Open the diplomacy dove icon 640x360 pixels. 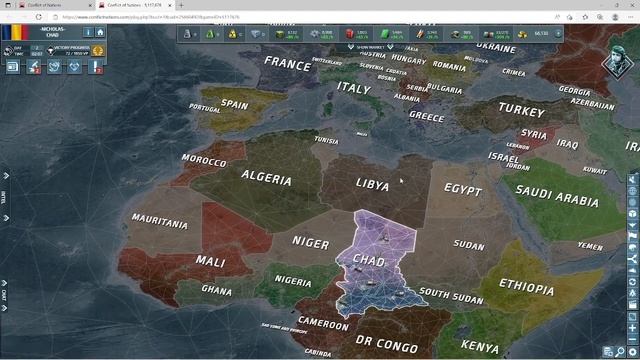point(54,67)
